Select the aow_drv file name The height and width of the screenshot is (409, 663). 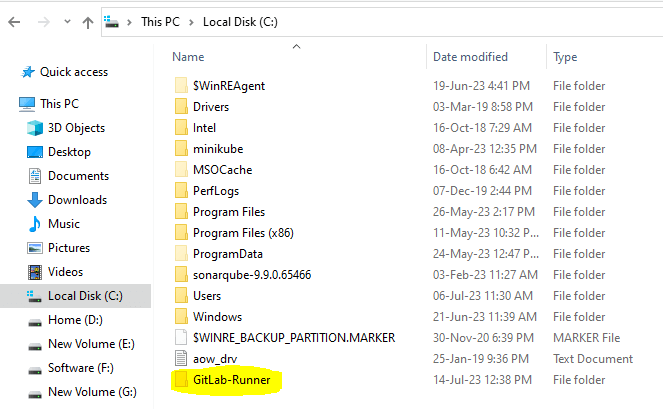215,359
